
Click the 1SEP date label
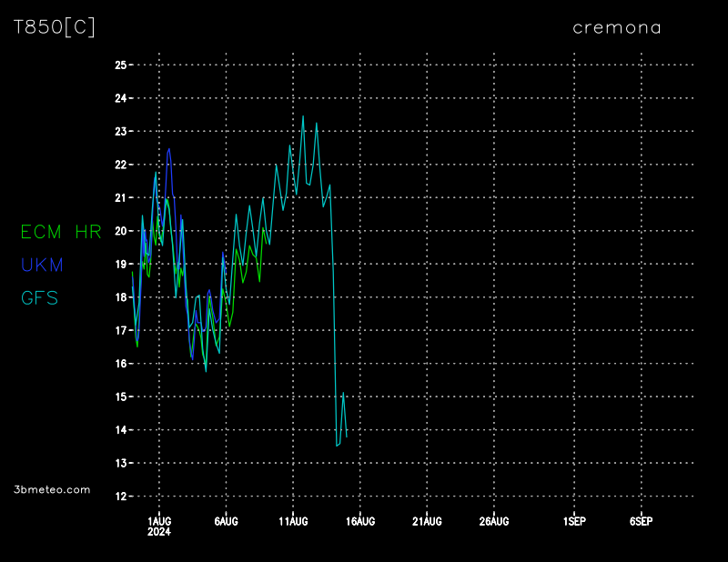574,521
